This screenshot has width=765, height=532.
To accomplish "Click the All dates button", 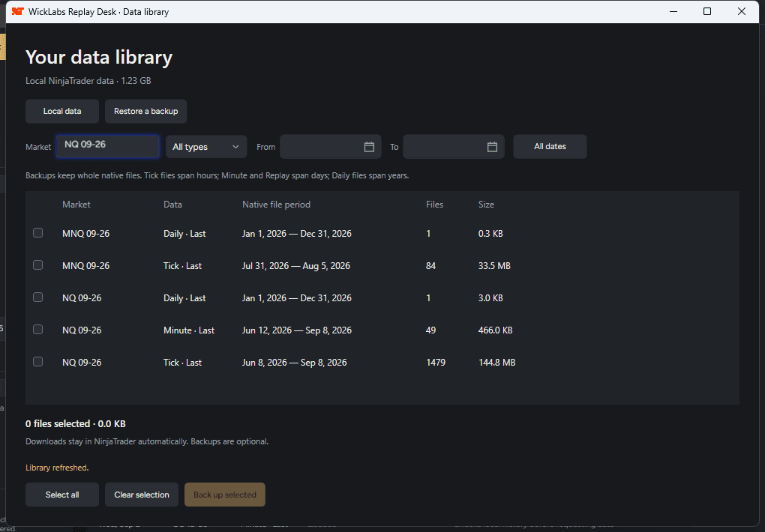I will pos(550,146).
